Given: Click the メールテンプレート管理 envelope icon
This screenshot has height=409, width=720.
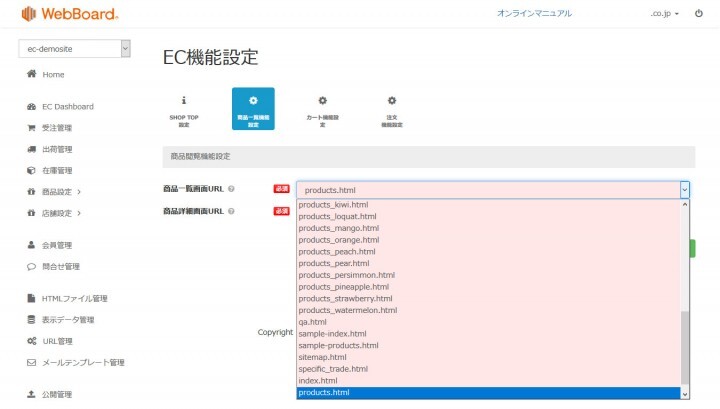Looking at the screenshot, I should pyautogui.click(x=31, y=362).
